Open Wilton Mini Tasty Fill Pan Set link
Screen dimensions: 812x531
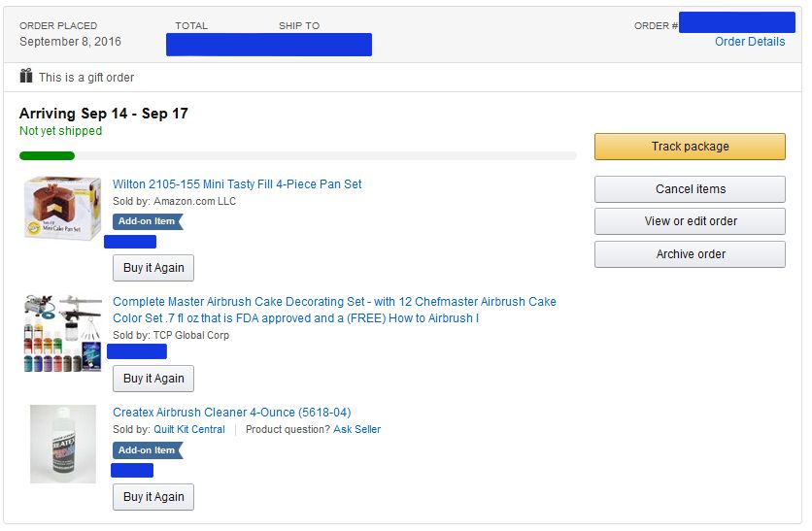coord(237,184)
